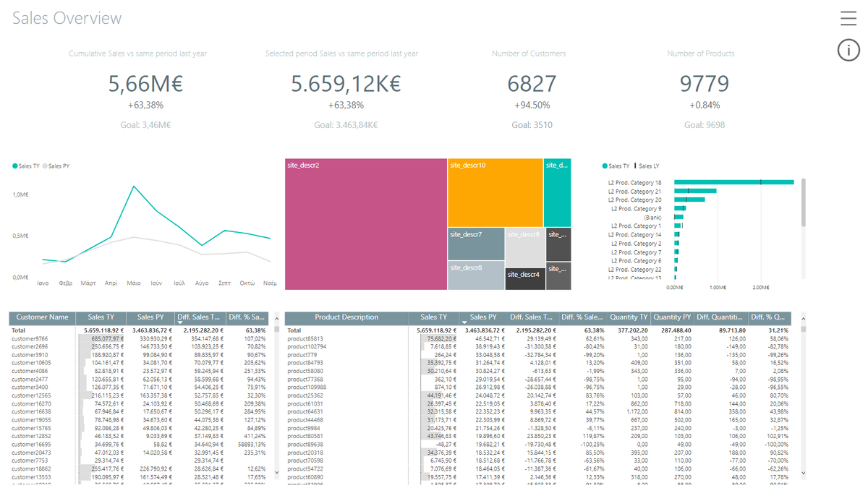Sort by Product Description column header
Viewport: 868px width, 488px height.
point(346,317)
